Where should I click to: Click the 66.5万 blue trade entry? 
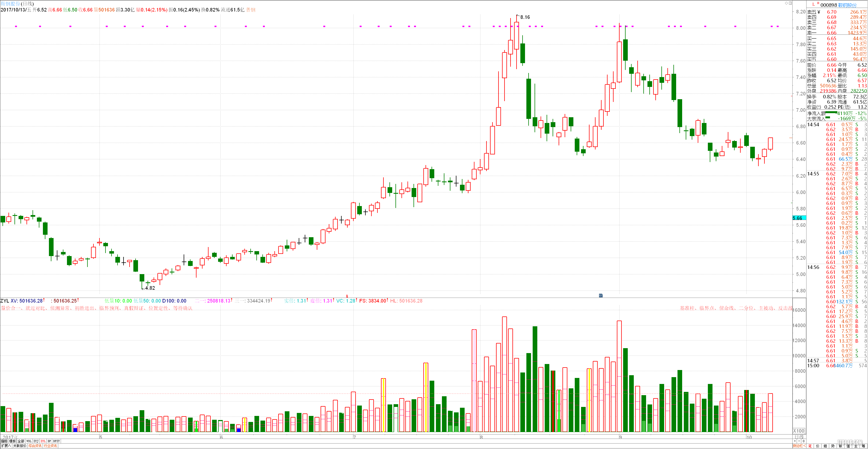pyautogui.click(x=846, y=159)
